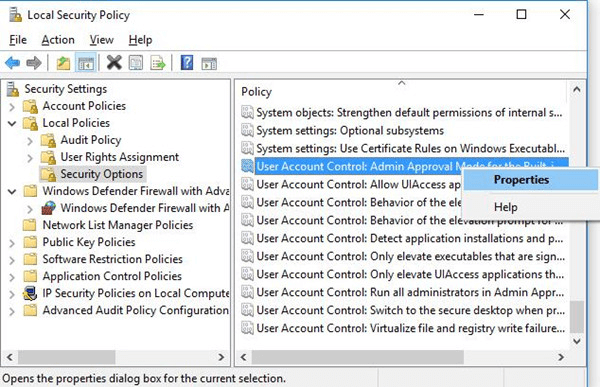Click the Security Settings root icon
The image size is (600, 387).
[x=13, y=89]
